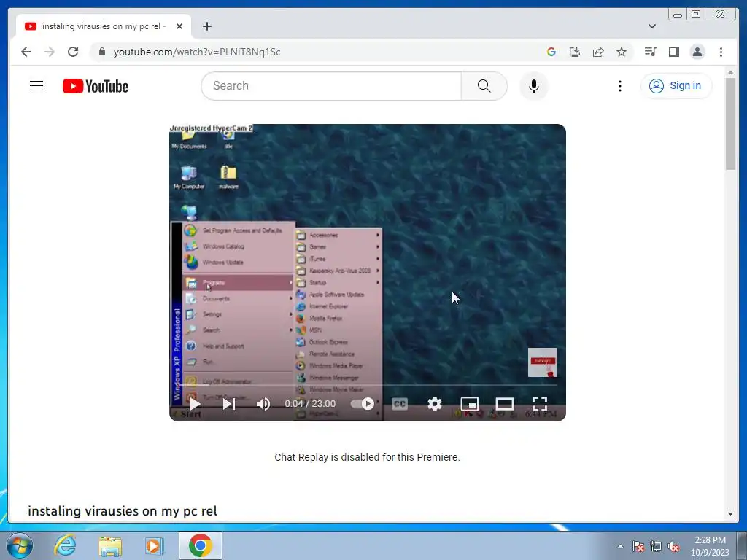Open the media control icon in Chrome toolbar
The width and height of the screenshot is (747, 560).
pyautogui.click(x=650, y=52)
